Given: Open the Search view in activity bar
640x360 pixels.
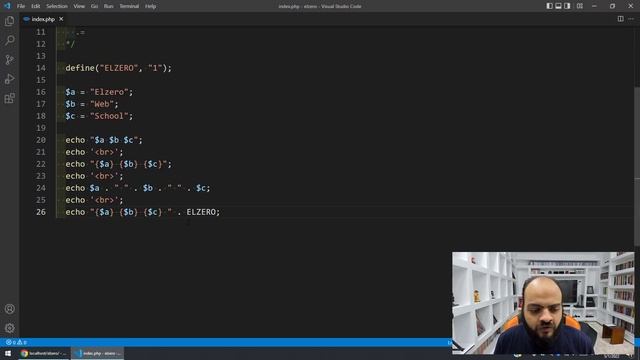Looking at the screenshot, I should (9, 40).
